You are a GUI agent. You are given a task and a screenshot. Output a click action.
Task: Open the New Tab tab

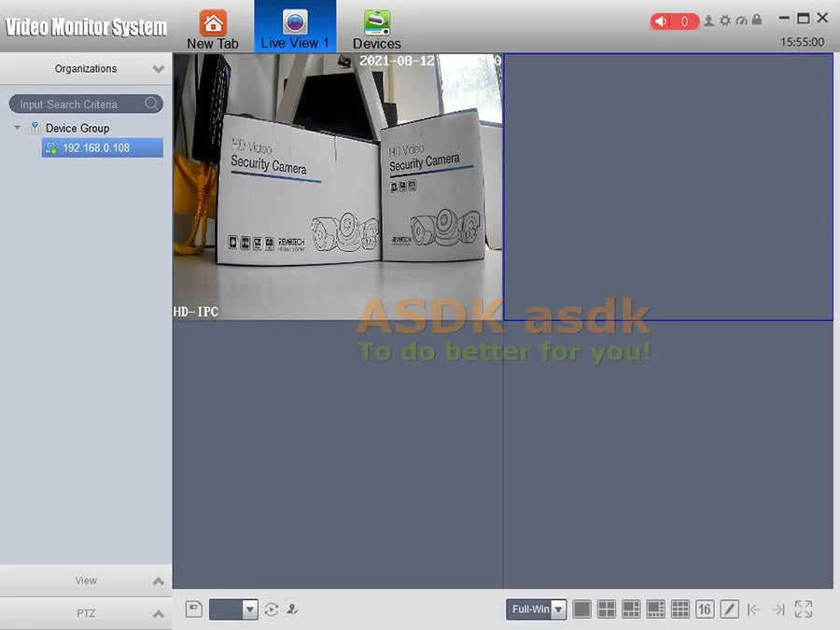coord(213,30)
